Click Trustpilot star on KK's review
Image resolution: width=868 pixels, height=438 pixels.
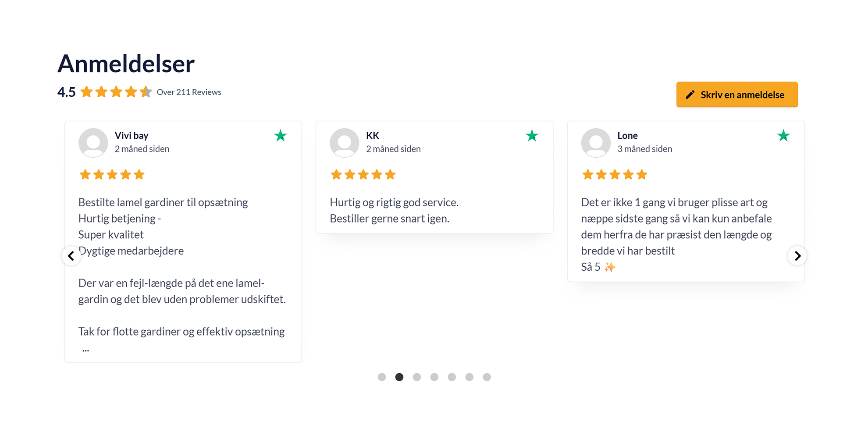532,136
